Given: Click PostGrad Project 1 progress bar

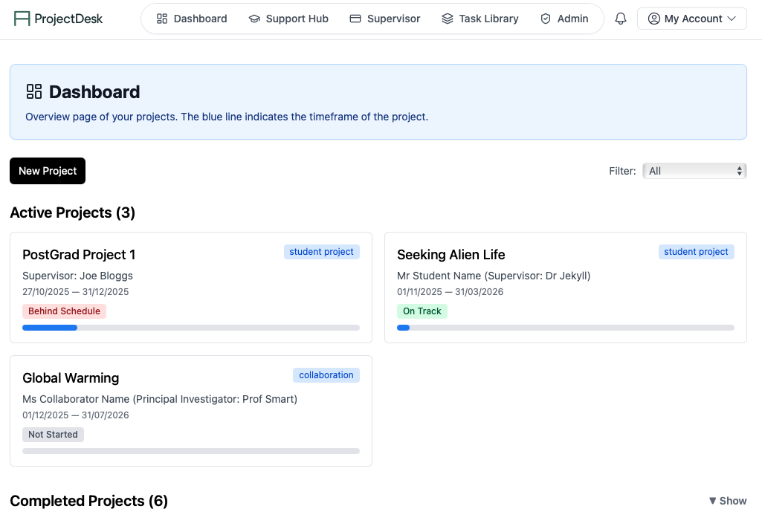Looking at the screenshot, I should point(190,327).
